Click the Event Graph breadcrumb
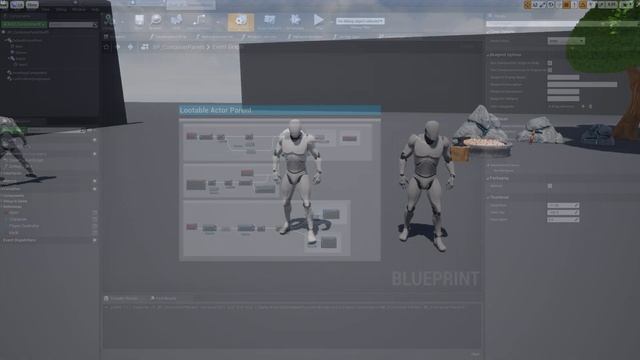 [227, 47]
